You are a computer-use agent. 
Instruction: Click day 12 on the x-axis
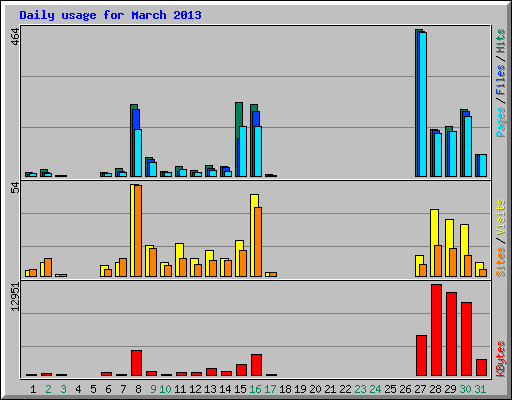pos(195,389)
